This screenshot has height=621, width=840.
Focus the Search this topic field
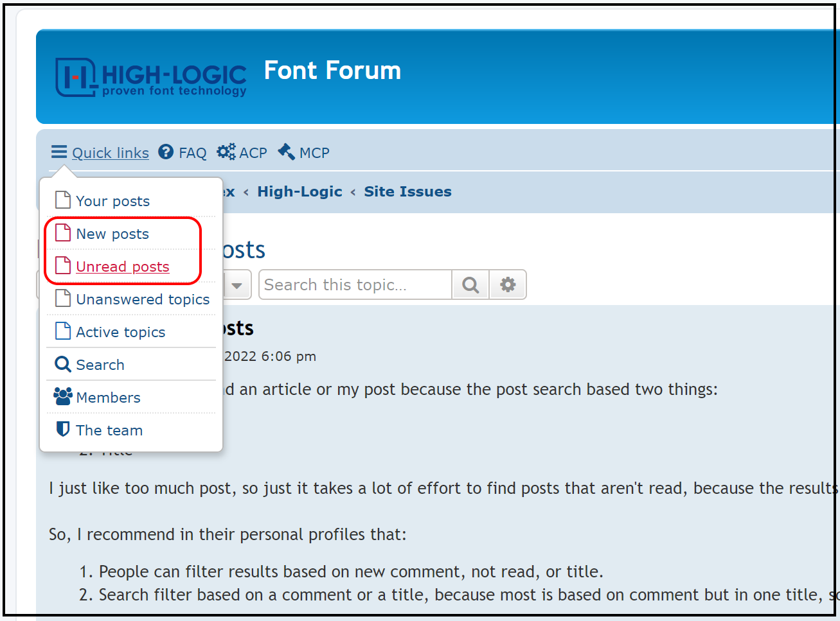pos(355,284)
